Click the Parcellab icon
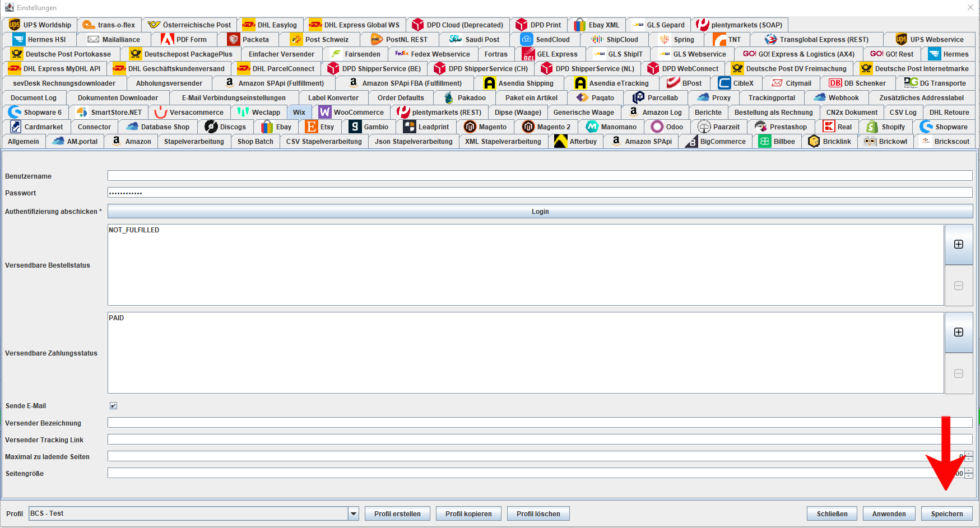The height and width of the screenshot is (528, 980). pyautogui.click(x=639, y=97)
